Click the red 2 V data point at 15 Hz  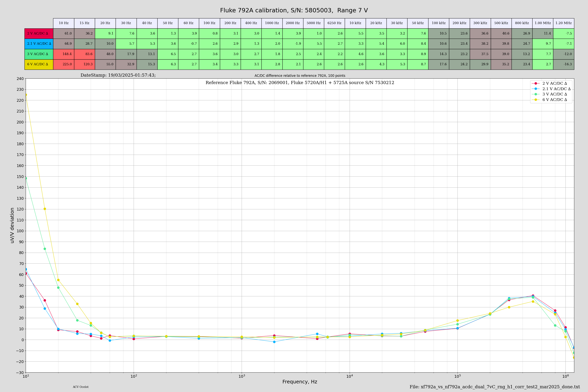45,300
